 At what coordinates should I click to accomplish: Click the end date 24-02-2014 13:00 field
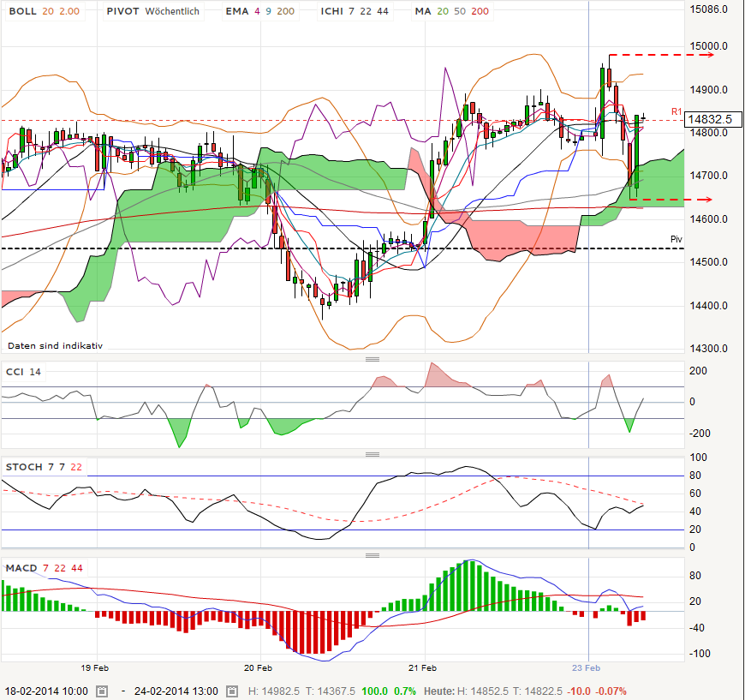coord(176,691)
